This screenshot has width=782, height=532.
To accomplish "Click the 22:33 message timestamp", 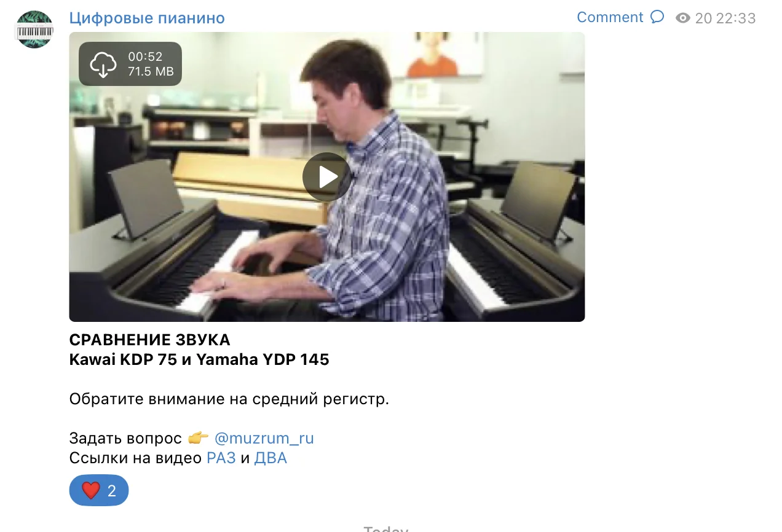I will 736,18.
